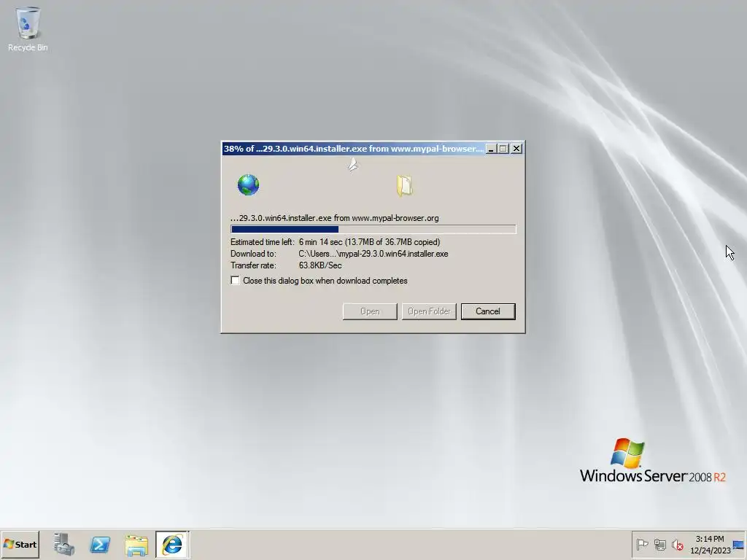Click the globe icon in the download dialog
Image resolution: width=747 pixels, height=560 pixels.
(248, 184)
